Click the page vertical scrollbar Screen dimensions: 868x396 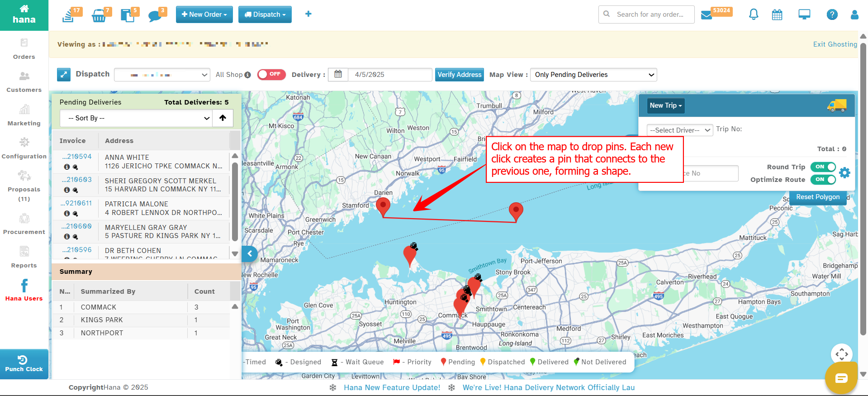click(863, 190)
